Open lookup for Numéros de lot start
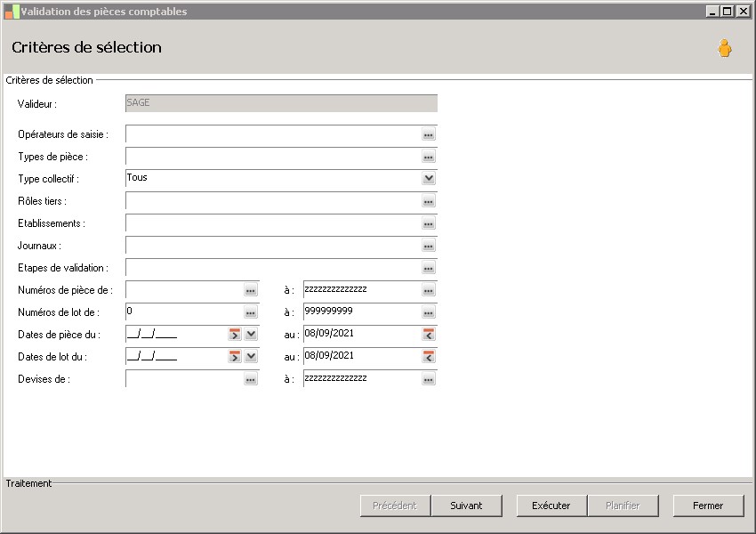The height and width of the screenshot is (534, 756). pyautogui.click(x=250, y=312)
